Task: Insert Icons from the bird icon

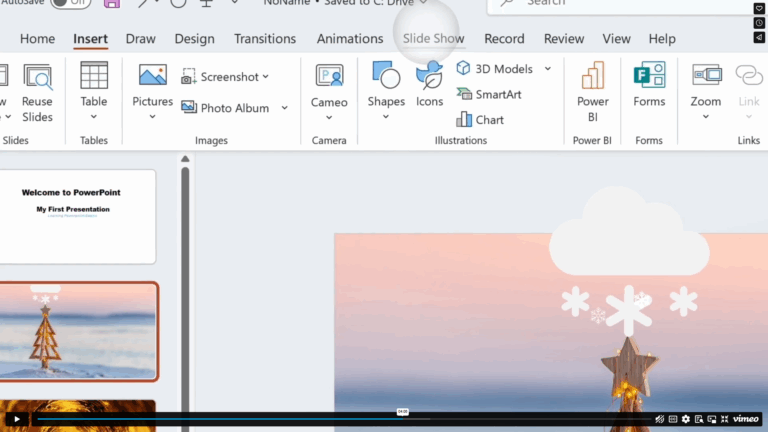Action: tap(429, 75)
